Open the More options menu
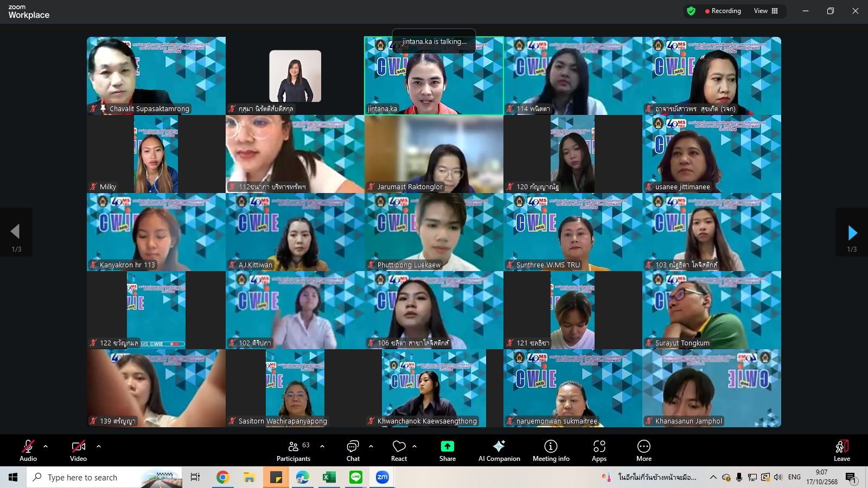This screenshot has height=488, width=868. pyautogui.click(x=643, y=450)
